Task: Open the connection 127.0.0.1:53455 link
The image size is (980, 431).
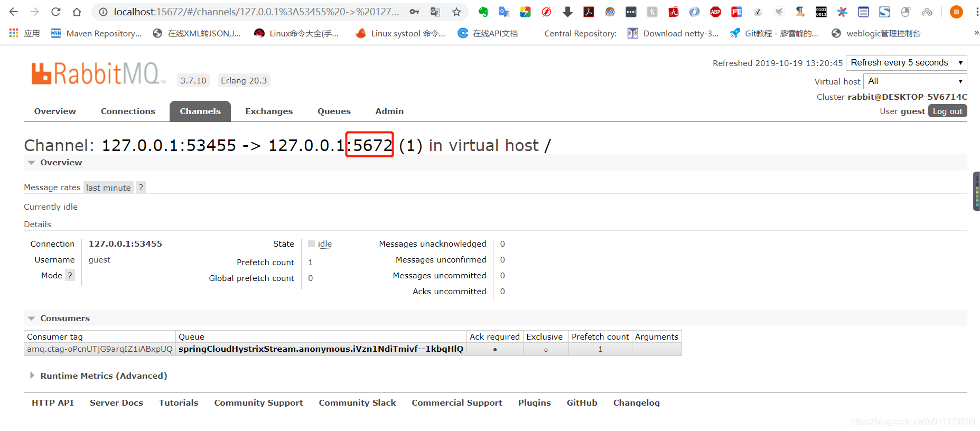Action: [125, 243]
